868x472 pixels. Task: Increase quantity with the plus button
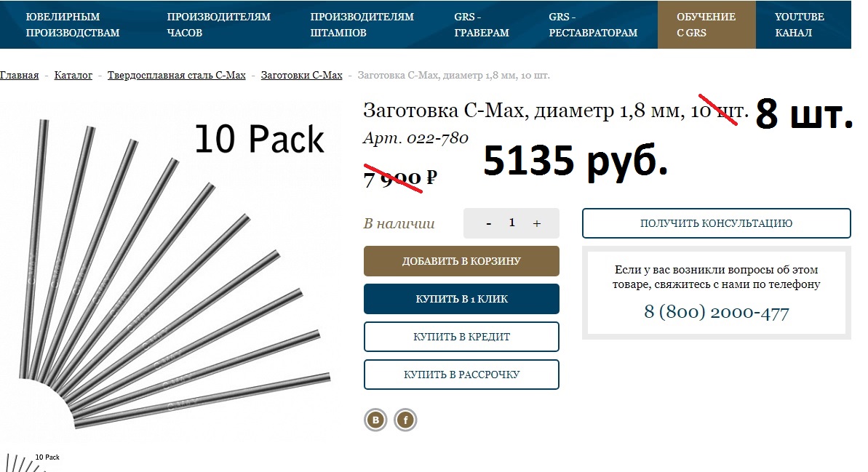click(536, 223)
